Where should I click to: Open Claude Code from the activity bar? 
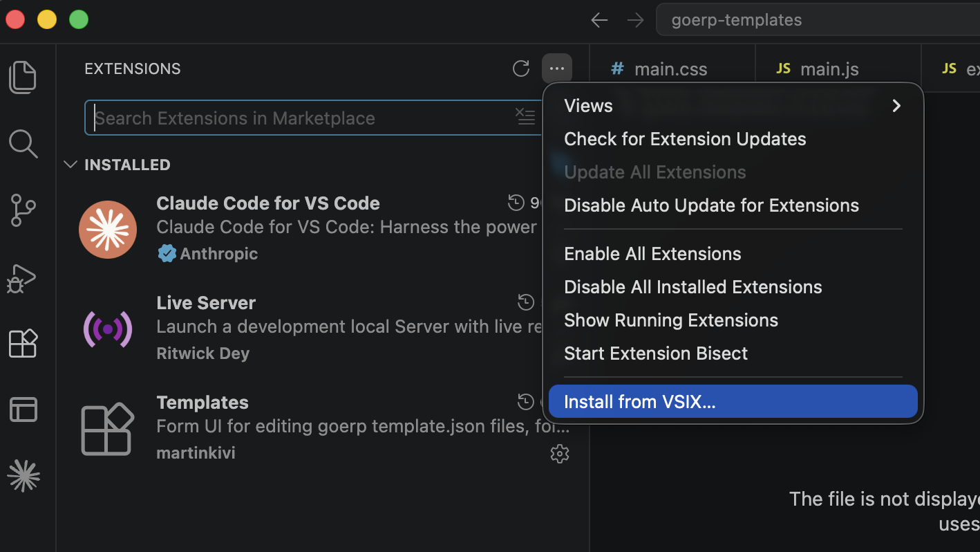(23, 476)
